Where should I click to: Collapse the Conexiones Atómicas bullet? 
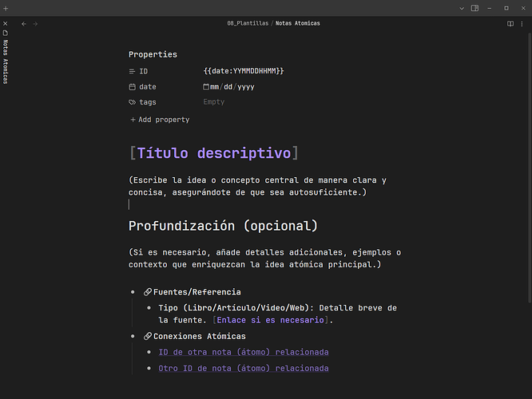pyautogui.click(x=133, y=336)
